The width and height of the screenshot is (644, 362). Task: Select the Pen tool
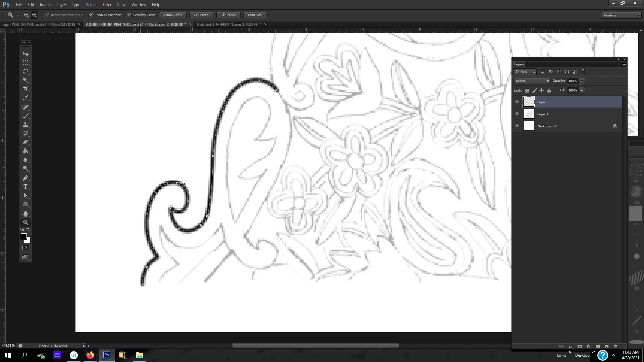point(25,178)
